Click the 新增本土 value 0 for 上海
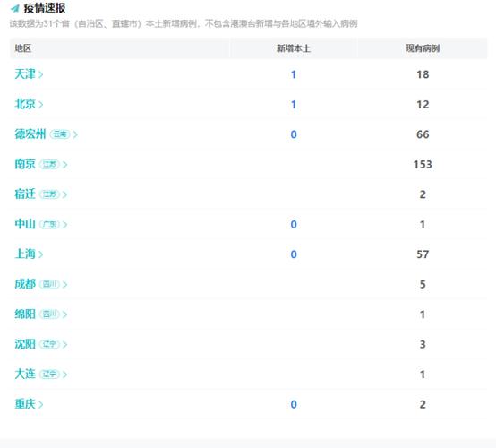496x448 pixels. (294, 254)
